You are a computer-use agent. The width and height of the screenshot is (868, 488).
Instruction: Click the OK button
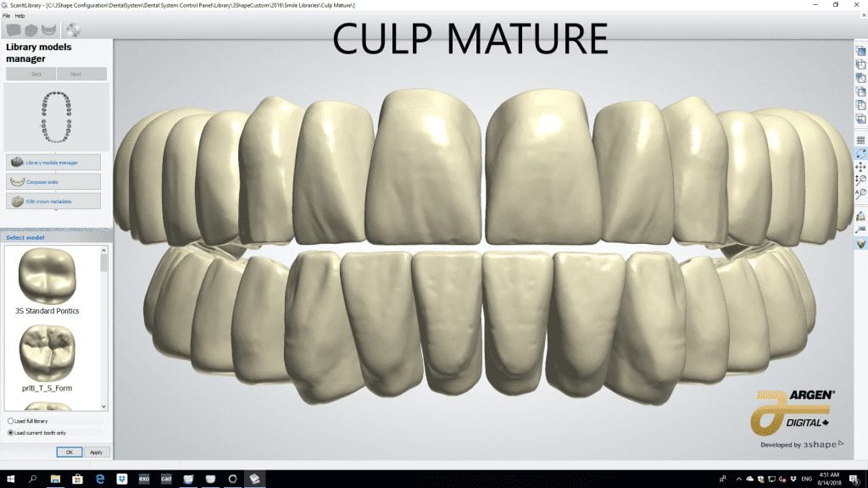pos(70,452)
